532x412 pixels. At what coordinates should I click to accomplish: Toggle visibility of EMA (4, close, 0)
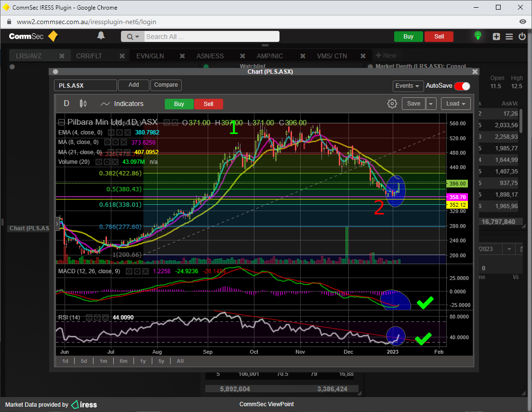(x=111, y=133)
